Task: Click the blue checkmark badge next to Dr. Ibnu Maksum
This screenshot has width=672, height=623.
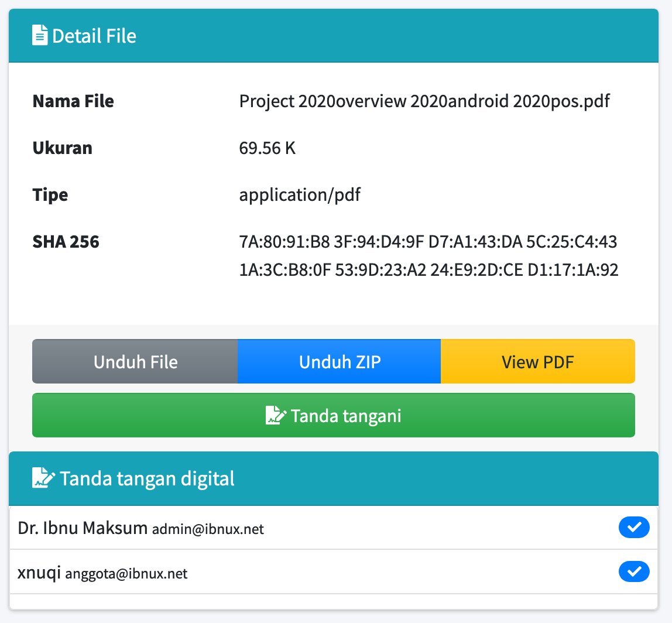Action: pos(634,528)
